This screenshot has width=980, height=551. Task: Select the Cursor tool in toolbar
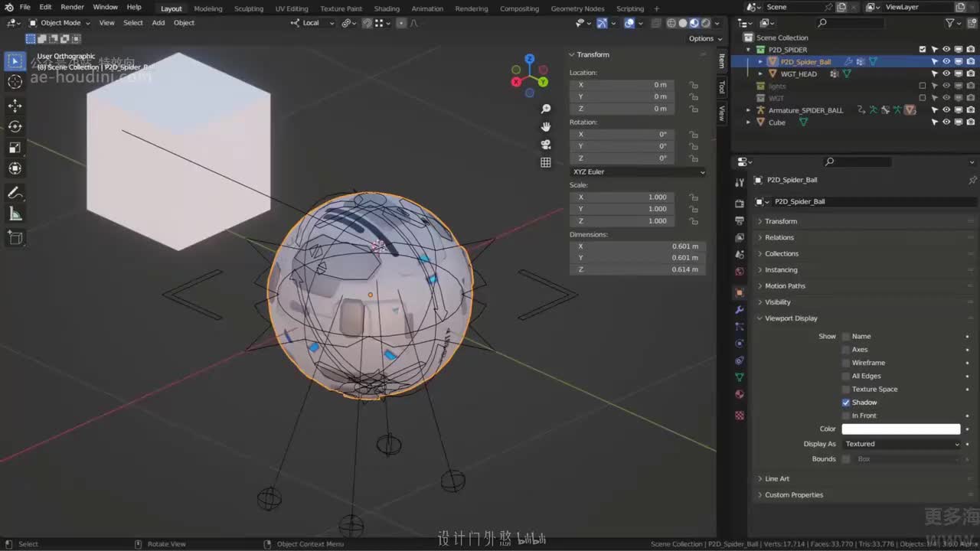15,82
